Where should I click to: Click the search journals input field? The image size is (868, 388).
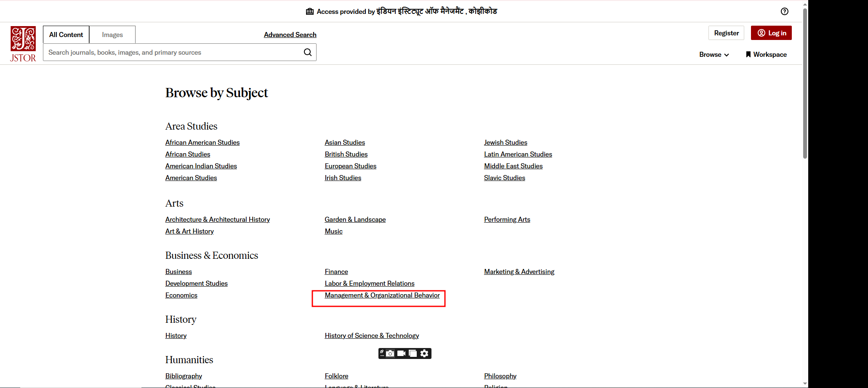click(x=173, y=52)
